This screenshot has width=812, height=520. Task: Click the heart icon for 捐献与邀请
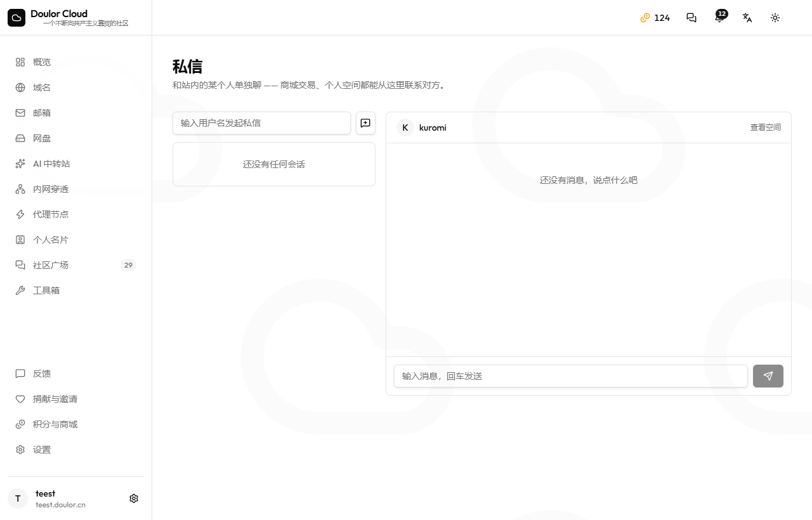[x=20, y=399]
